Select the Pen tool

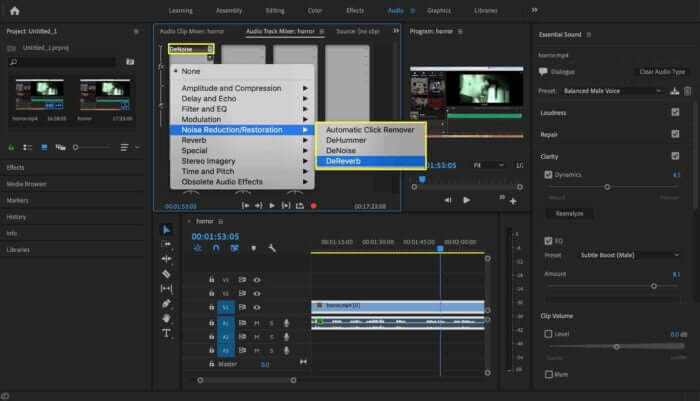click(x=166, y=304)
